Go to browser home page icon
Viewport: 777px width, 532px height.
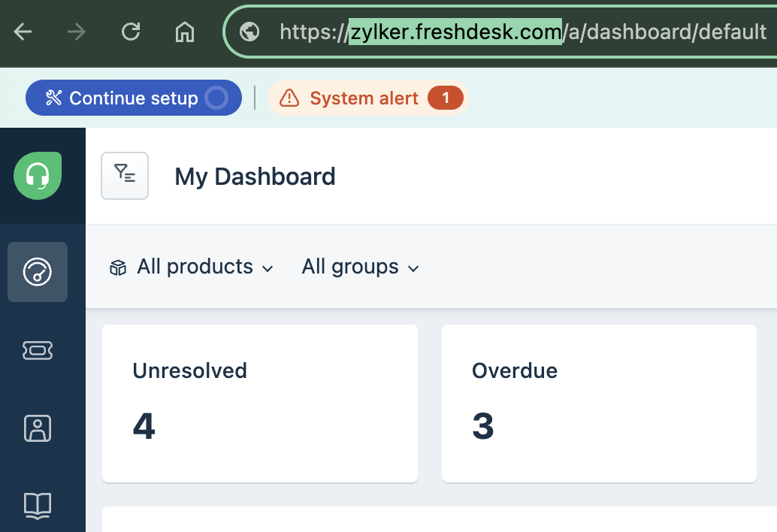184,32
